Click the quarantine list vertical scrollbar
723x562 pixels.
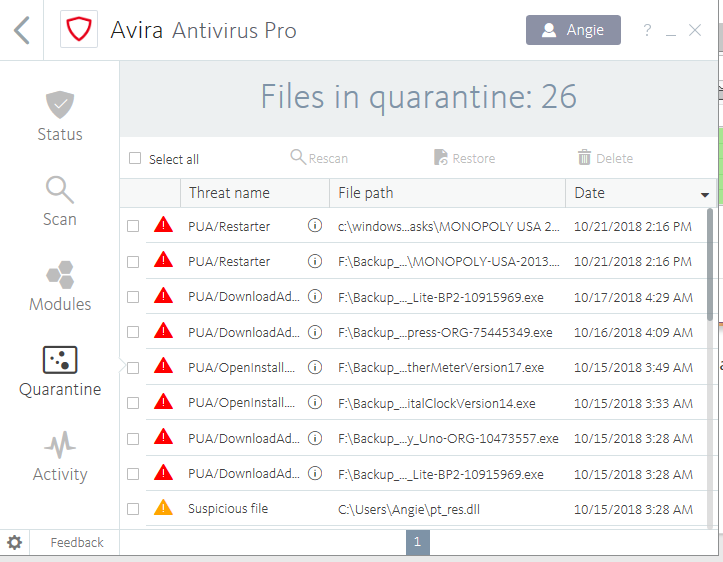pos(710,265)
